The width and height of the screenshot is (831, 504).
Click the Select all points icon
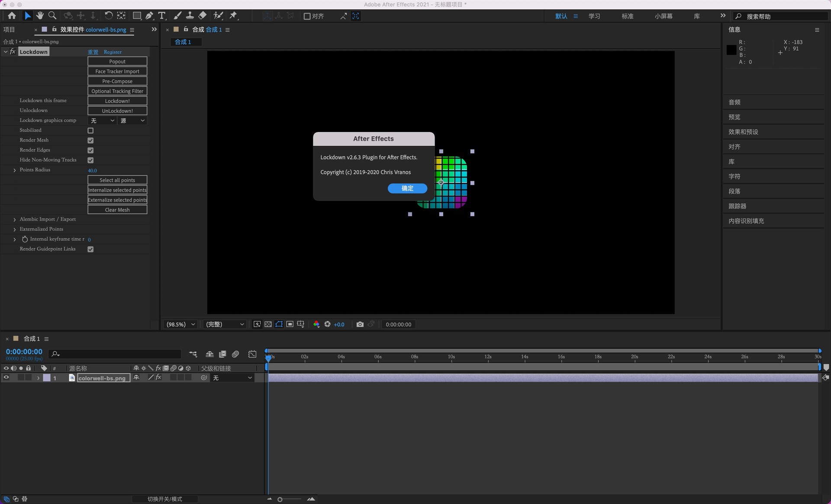[117, 179]
